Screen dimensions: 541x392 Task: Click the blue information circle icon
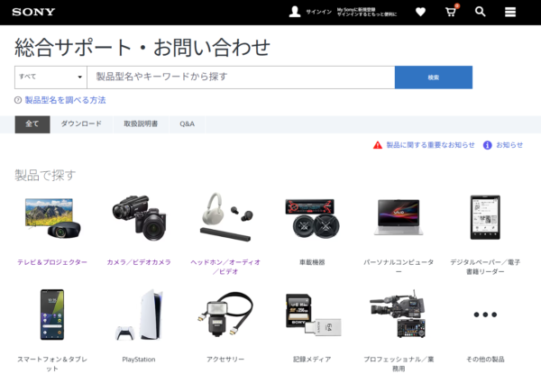pyautogui.click(x=487, y=145)
